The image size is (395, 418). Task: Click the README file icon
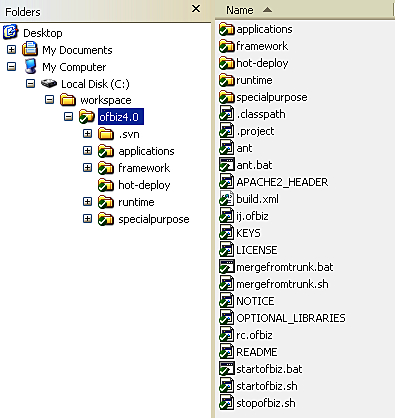click(x=227, y=352)
